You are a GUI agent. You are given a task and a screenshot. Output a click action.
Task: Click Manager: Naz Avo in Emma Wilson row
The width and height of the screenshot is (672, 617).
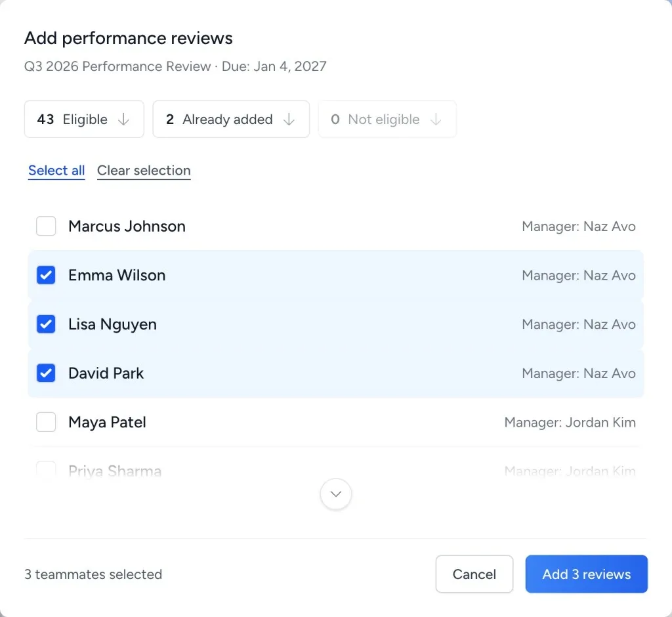click(x=579, y=275)
